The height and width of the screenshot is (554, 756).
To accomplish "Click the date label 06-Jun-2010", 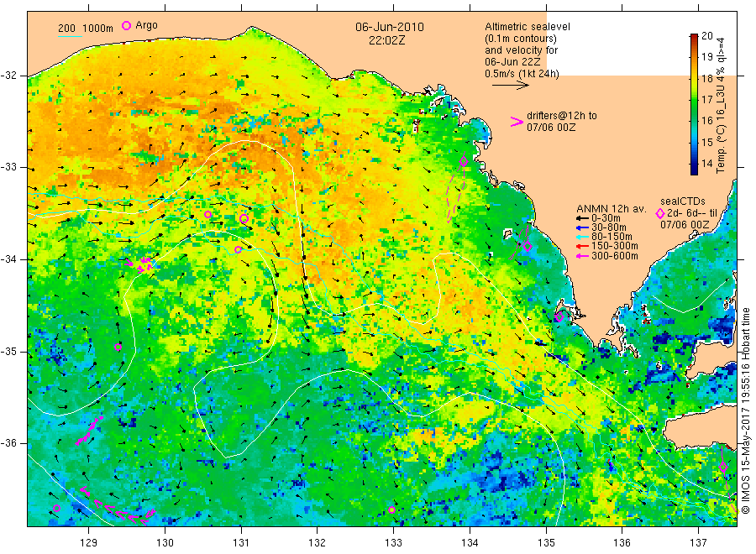I will pos(390,27).
